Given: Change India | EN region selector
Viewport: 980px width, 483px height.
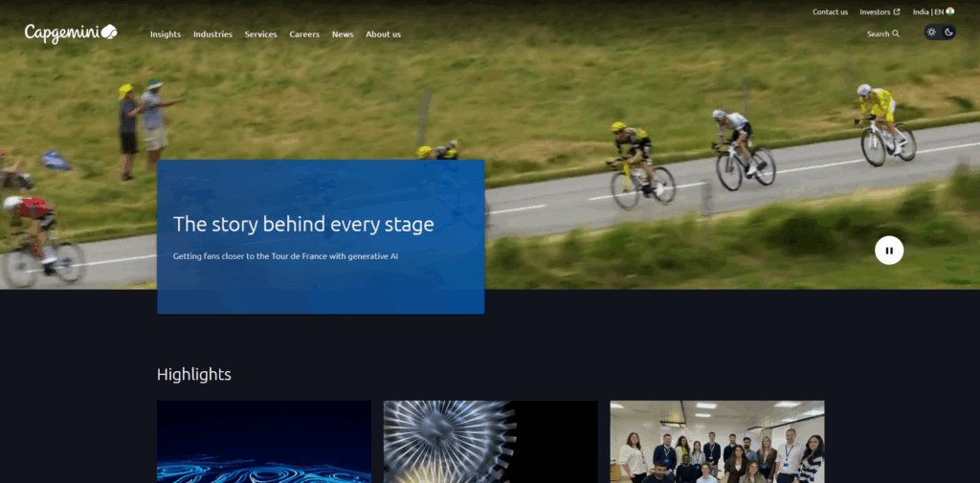Looking at the screenshot, I should pos(933,11).
